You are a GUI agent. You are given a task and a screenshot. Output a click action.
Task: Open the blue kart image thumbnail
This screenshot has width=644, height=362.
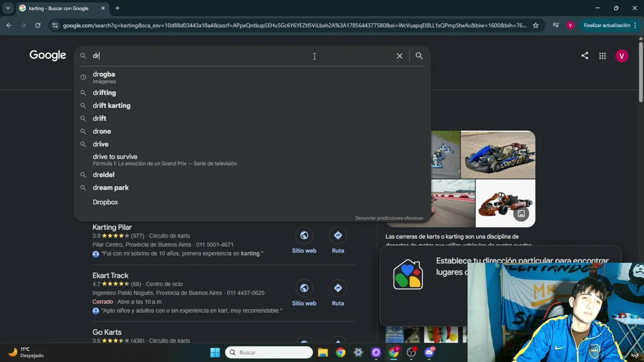tap(498, 154)
